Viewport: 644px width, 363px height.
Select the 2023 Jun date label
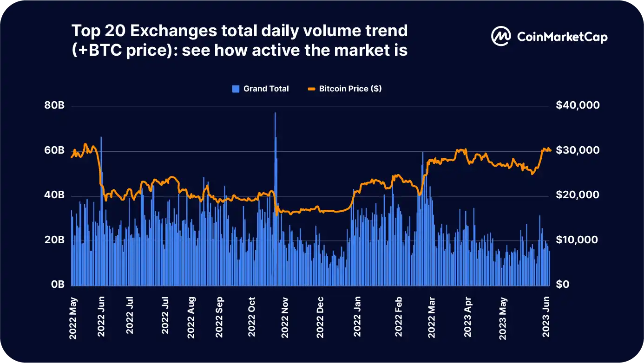tap(547, 316)
